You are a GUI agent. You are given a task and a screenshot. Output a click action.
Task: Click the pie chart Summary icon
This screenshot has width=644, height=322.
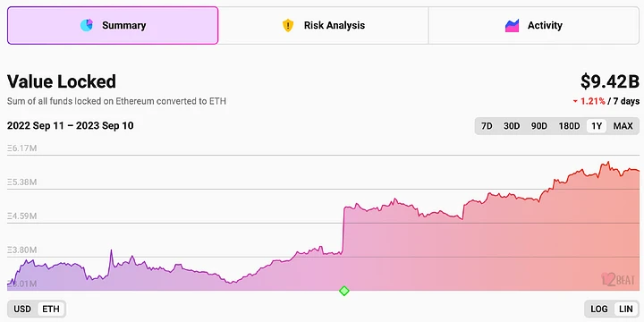87,25
